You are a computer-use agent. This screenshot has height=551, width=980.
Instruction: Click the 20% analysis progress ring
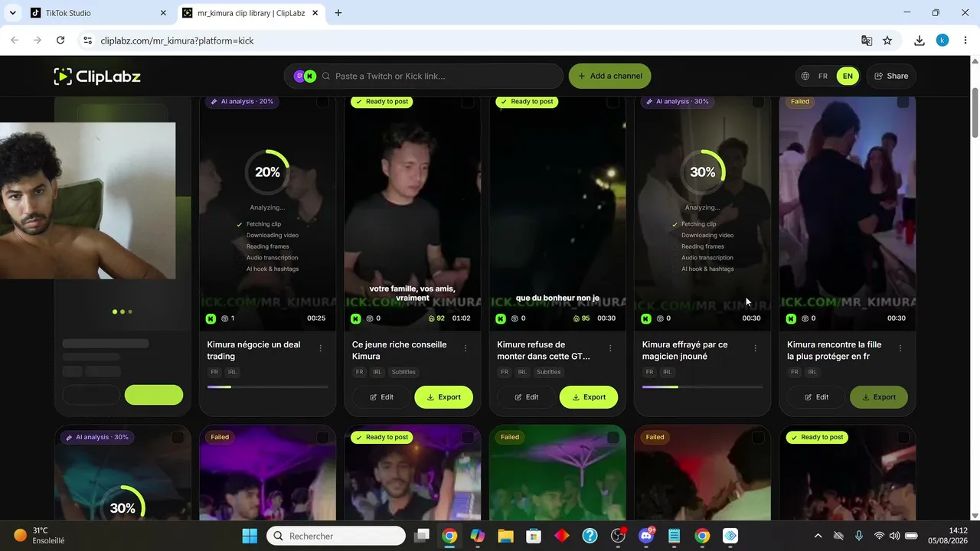click(267, 172)
